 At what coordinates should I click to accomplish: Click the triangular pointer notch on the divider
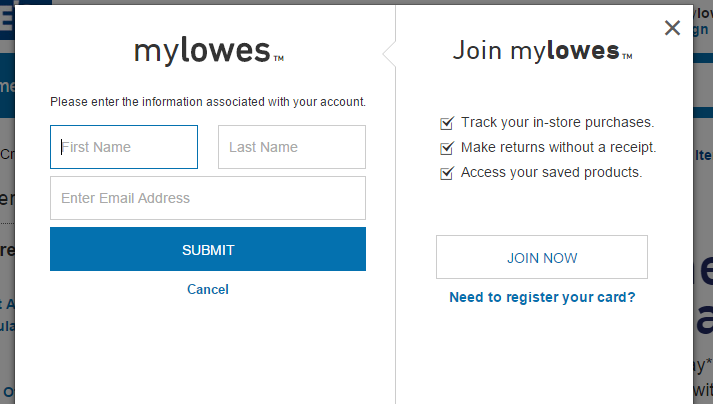click(x=389, y=54)
